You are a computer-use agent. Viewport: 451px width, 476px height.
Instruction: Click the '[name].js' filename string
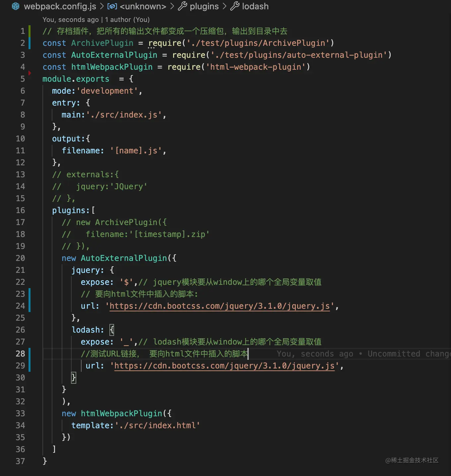pyautogui.click(x=136, y=151)
